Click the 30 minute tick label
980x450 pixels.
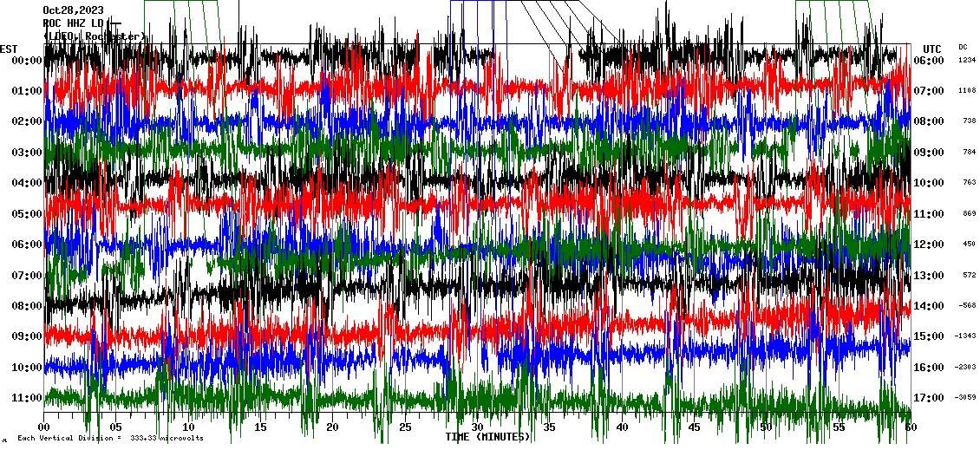pyautogui.click(x=477, y=427)
